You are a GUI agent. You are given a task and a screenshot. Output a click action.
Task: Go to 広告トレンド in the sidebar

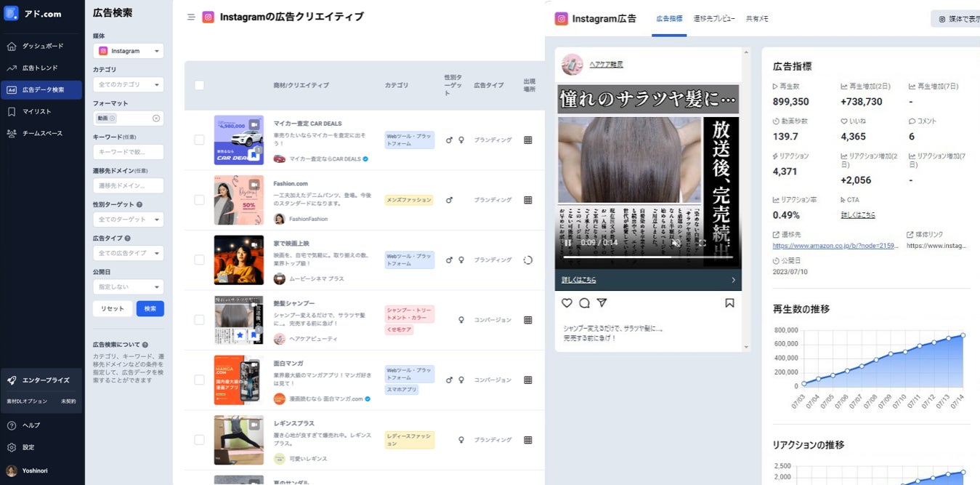(x=41, y=68)
